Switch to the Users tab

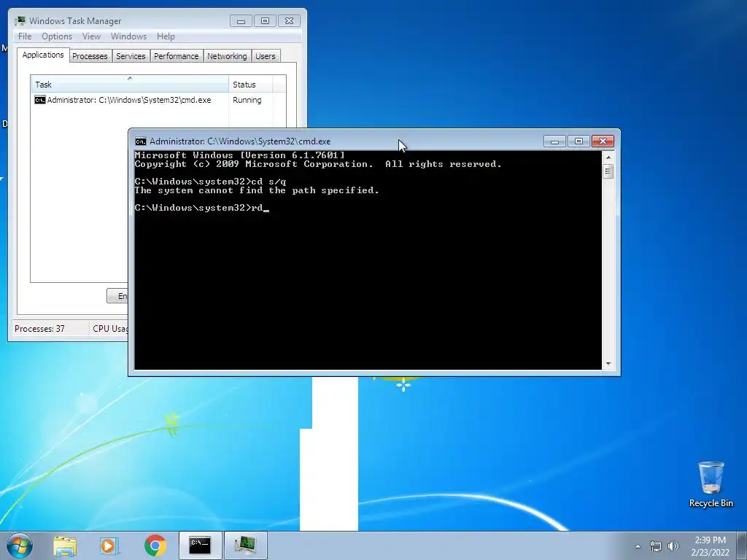[266, 56]
